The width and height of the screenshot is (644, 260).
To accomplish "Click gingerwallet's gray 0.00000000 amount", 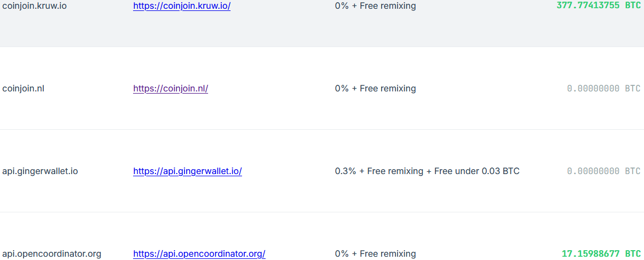I will click(x=594, y=171).
